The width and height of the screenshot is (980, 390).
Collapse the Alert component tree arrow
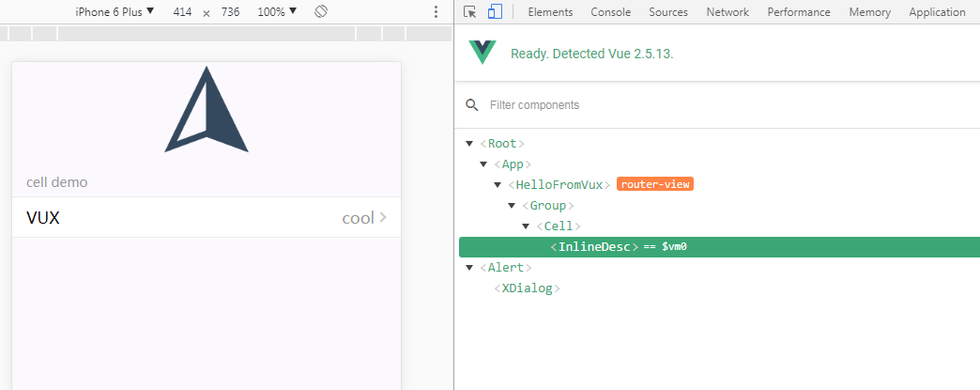click(469, 268)
